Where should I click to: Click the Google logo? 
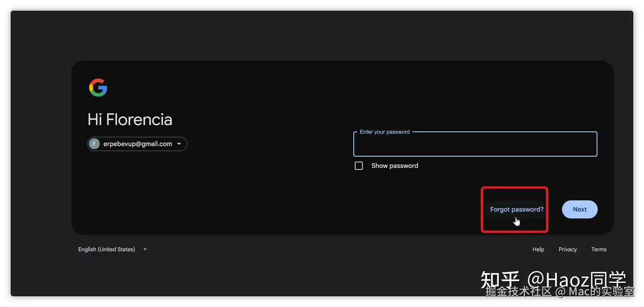click(98, 88)
